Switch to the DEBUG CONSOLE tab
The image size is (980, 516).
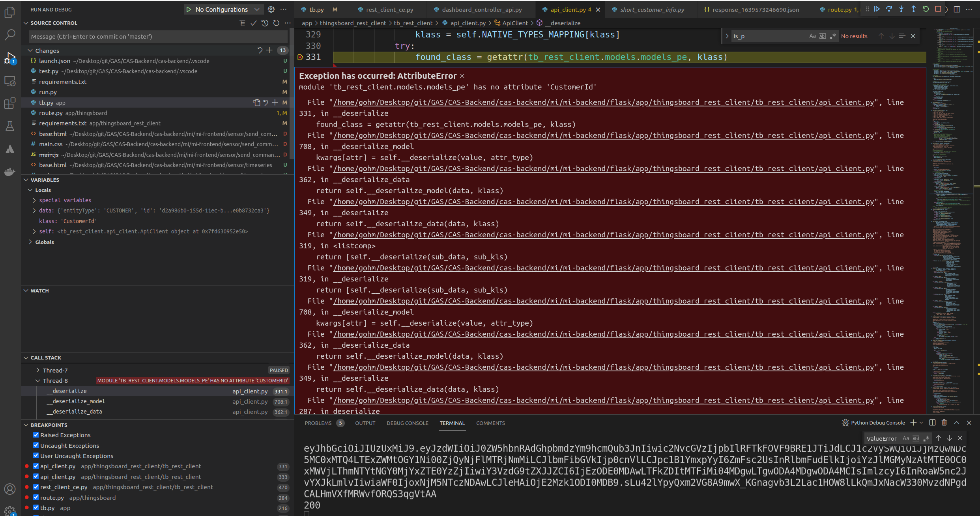coord(407,423)
